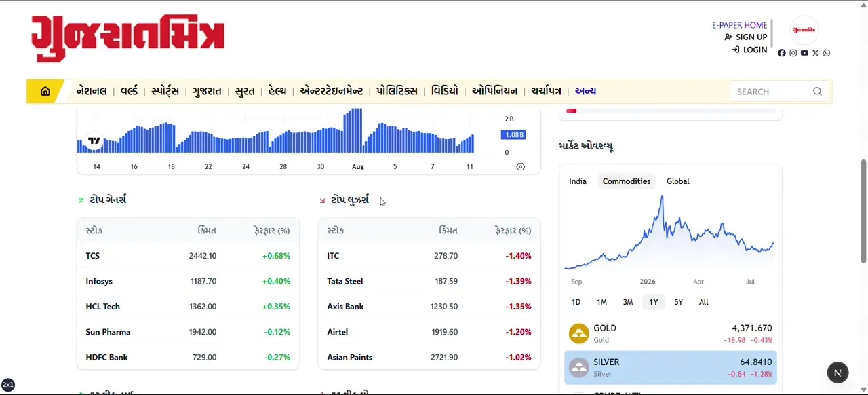Set the chart range to 1Y

tap(653, 302)
